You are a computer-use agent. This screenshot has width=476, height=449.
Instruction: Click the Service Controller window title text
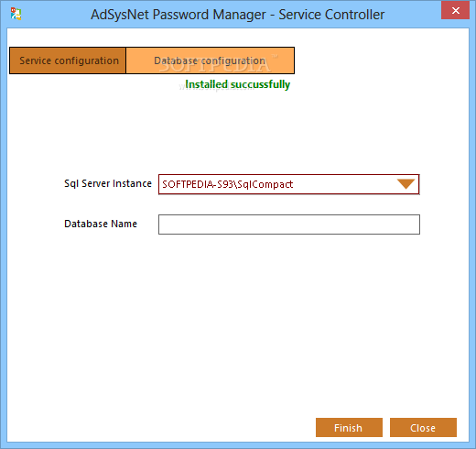coord(237,15)
